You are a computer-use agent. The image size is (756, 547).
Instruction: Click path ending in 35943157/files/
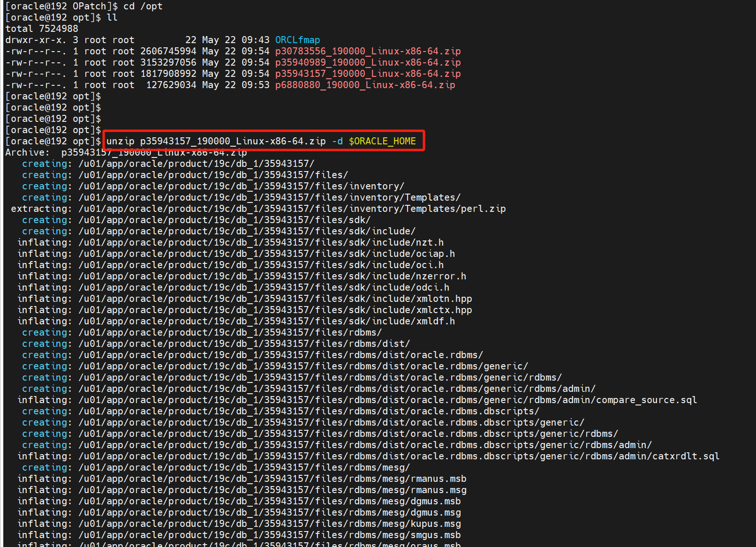click(x=213, y=175)
